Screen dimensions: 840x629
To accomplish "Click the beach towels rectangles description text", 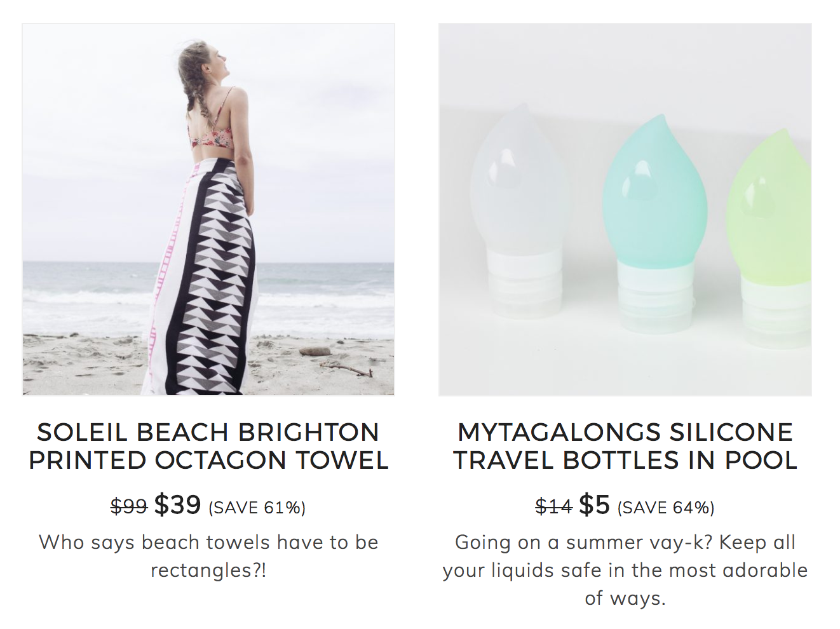I will coord(208,556).
